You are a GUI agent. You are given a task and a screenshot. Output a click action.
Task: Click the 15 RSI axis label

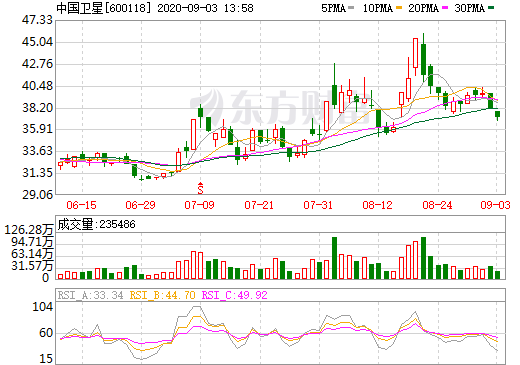coord(46,359)
